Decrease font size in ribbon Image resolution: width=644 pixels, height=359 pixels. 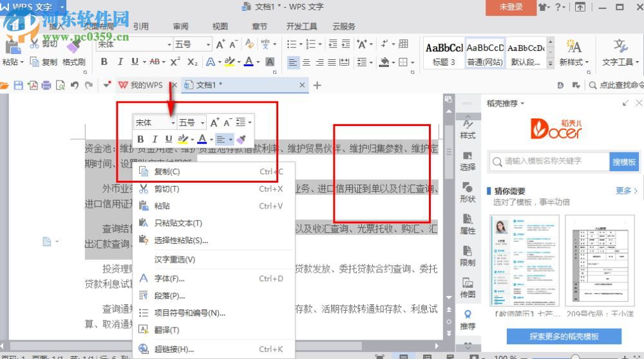pyautogui.click(x=233, y=44)
